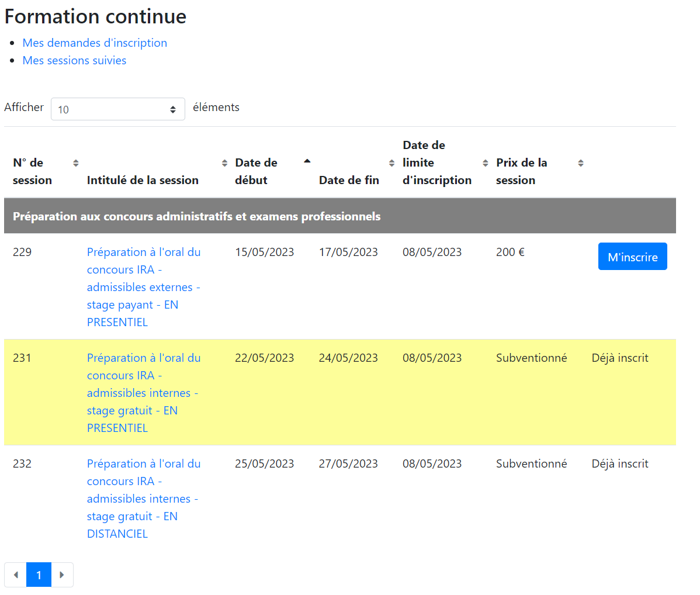Image resolution: width=700 pixels, height=595 pixels.
Task: Click the Préparation aux concours group header row
Action: click(x=339, y=216)
